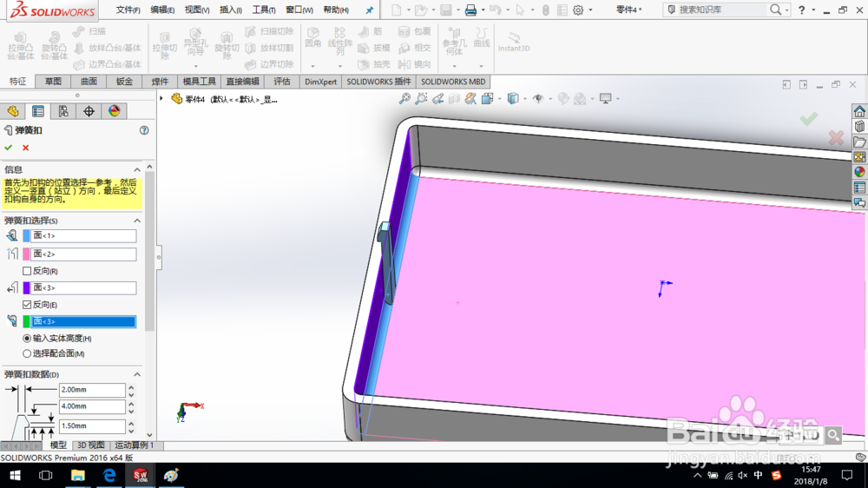
Task: Open View Orientation cube icon
Action: 487,99
